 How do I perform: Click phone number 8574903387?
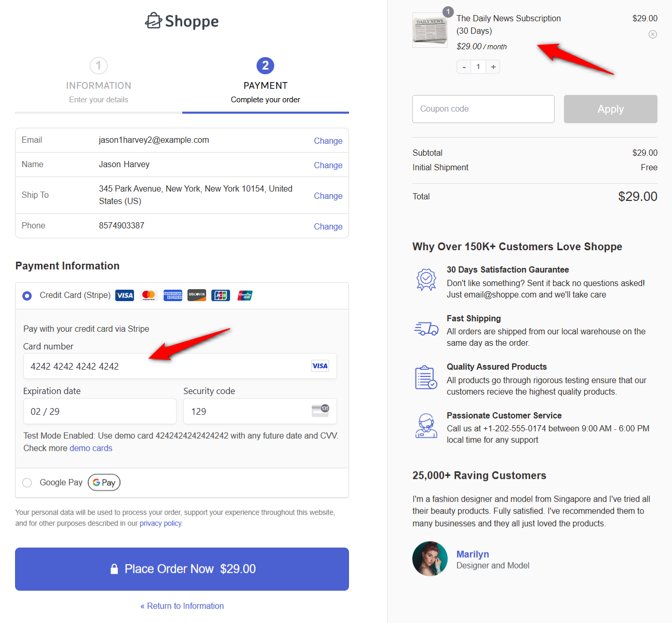[122, 225]
